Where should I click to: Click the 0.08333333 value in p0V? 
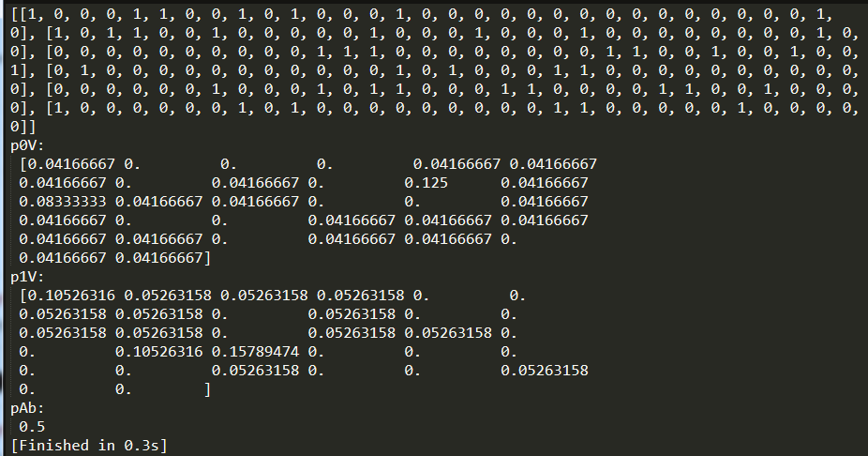pos(62,202)
